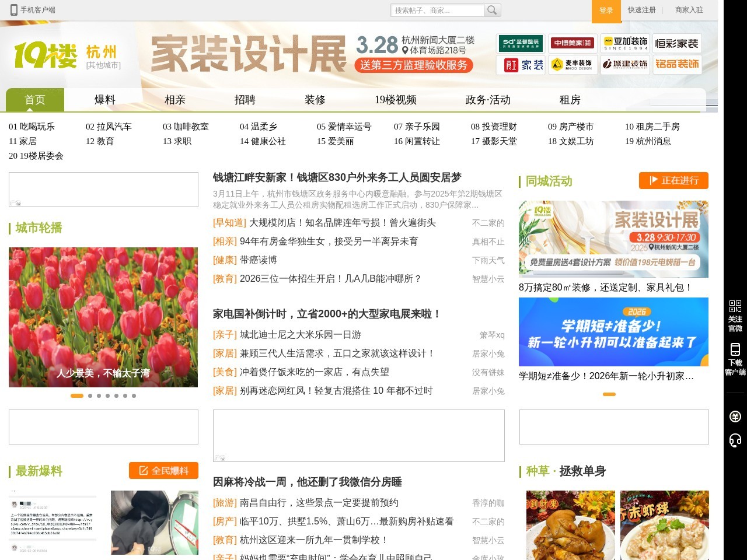
Task: Select the last dot of 城市轮播 carousel
Action: point(134,395)
